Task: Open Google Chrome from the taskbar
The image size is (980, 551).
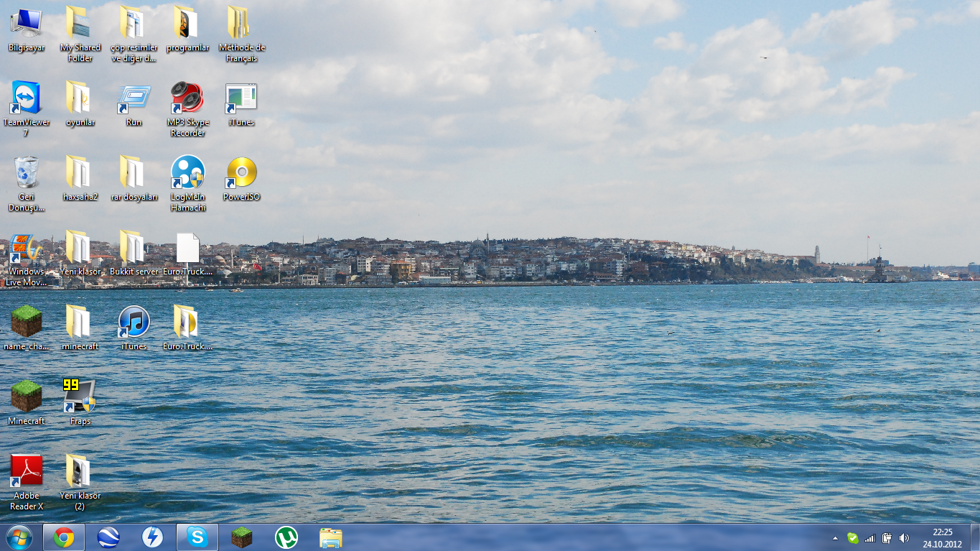Action: (x=64, y=537)
